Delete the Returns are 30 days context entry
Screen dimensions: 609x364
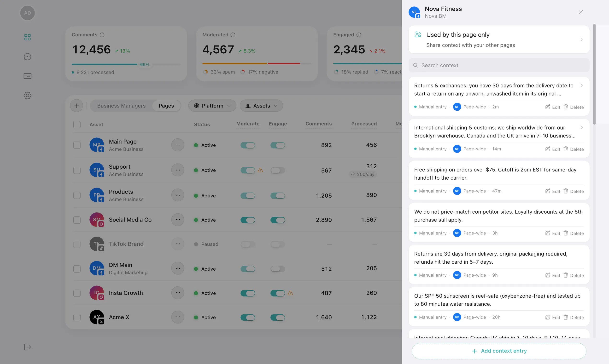pyautogui.click(x=573, y=275)
